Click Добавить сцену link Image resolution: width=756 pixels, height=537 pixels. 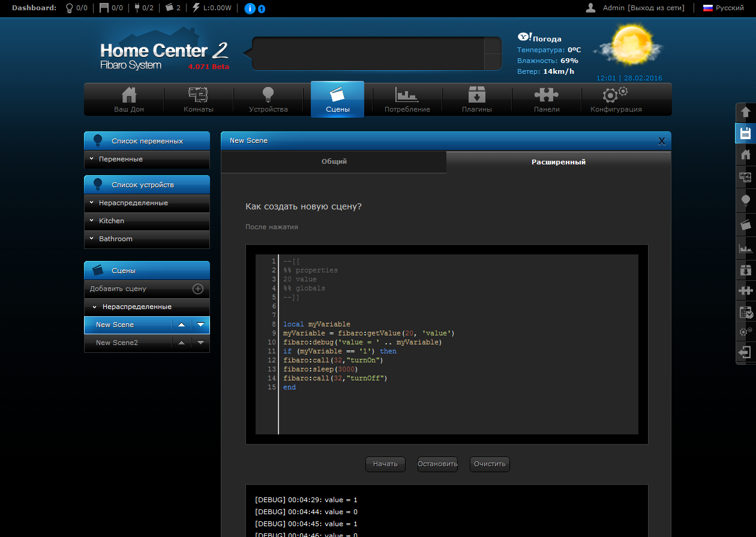118,289
